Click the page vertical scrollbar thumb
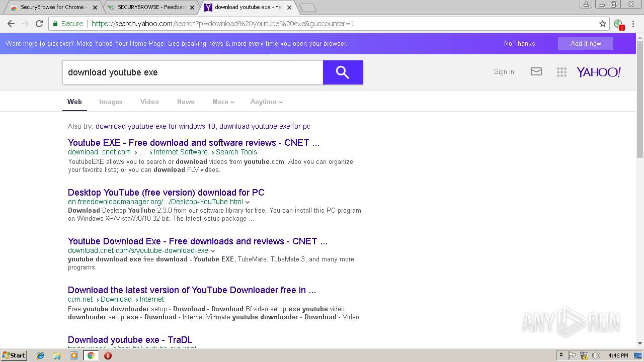This screenshot has width=644, height=362. [x=639, y=100]
